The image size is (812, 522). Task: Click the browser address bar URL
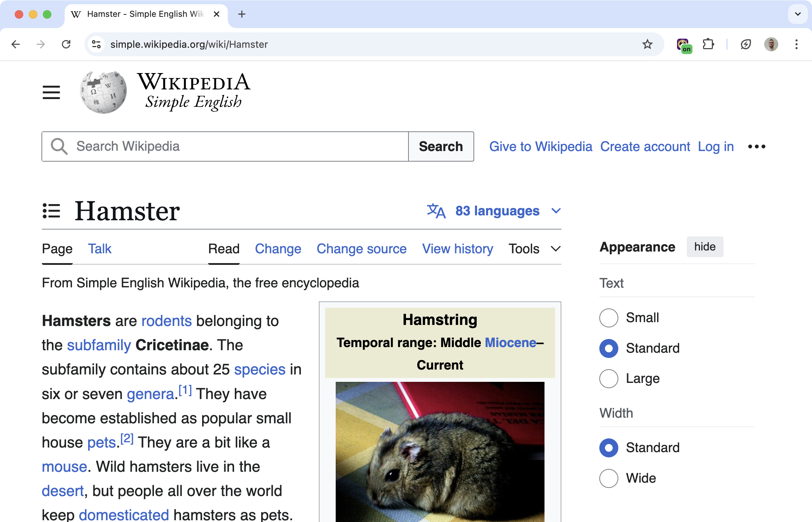[189, 44]
